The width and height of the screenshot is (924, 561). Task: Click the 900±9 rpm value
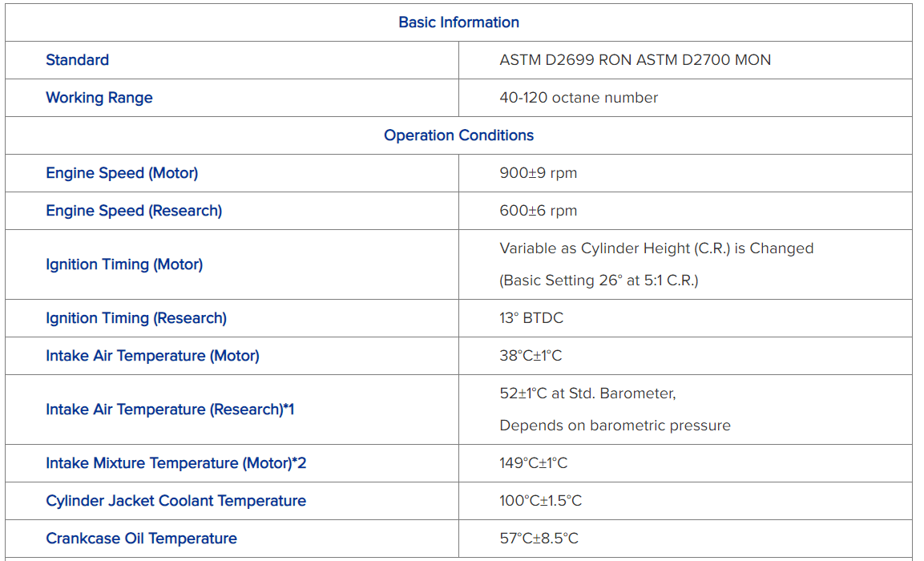538,173
